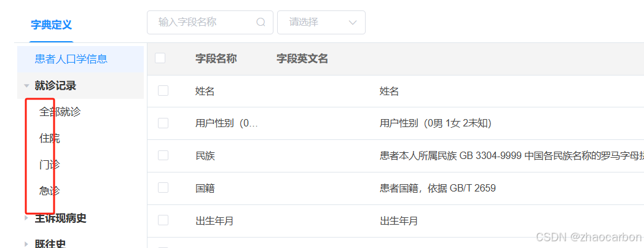The image size is (644, 248).
Task: Check the 用户性别 row checkbox
Action: pyautogui.click(x=163, y=123)
